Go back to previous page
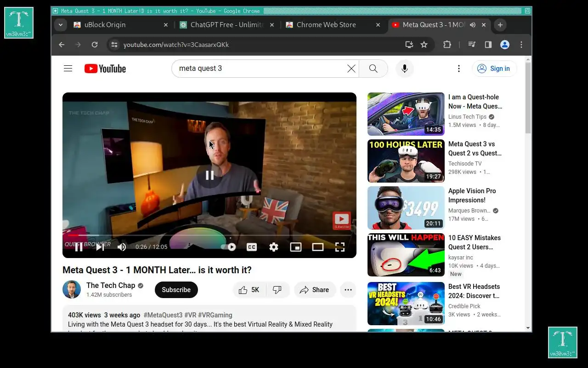Viewport: 588px width, 368px height. [x=62, y=45]
